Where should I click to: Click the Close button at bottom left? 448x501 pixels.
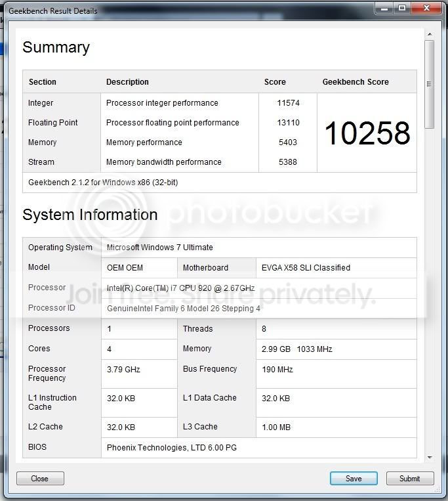[40, 479]
